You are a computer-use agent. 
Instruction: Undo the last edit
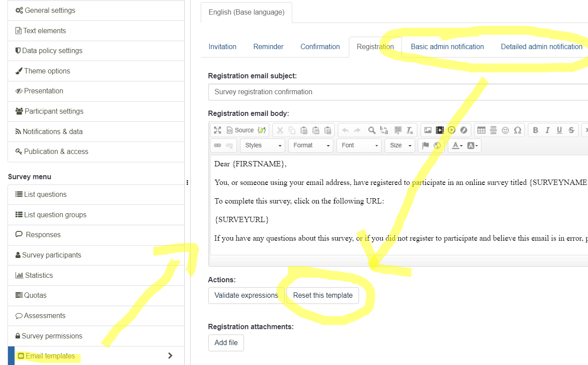tap(345, 130)
